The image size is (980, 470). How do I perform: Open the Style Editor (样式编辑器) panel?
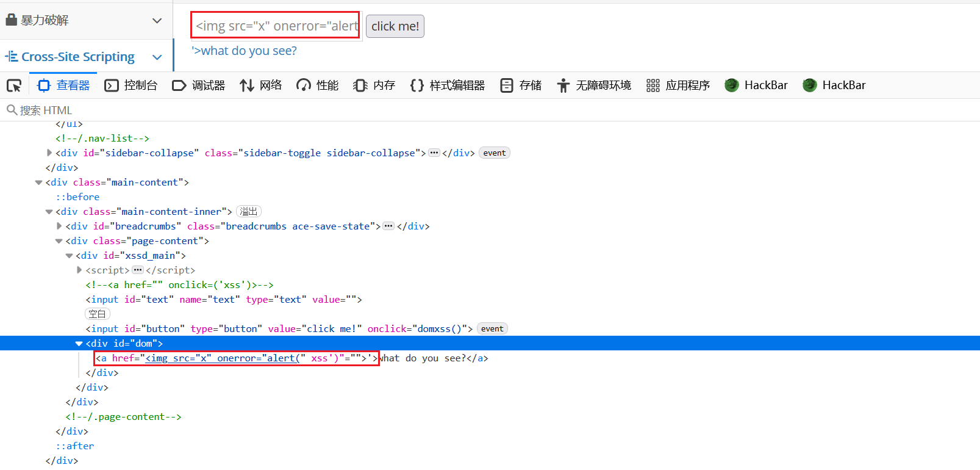click(448, 85)
